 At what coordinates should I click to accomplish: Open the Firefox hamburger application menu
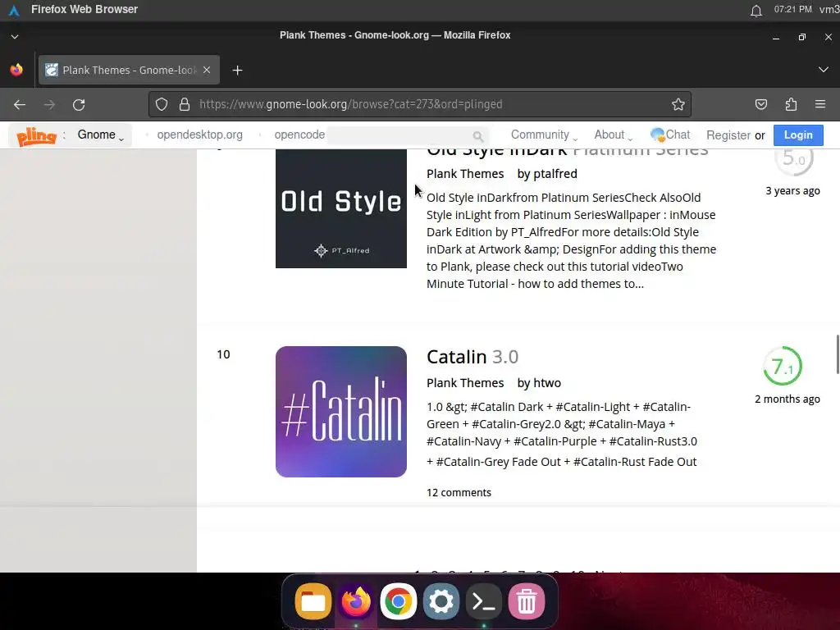[x=820, y=104]
